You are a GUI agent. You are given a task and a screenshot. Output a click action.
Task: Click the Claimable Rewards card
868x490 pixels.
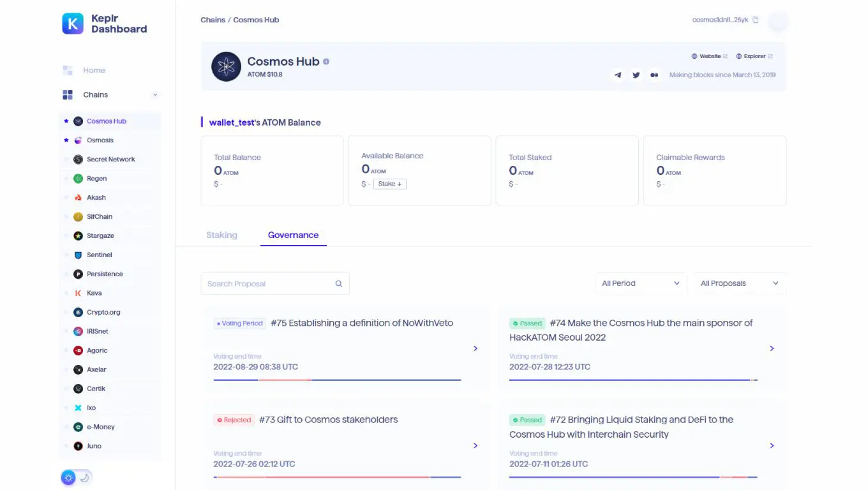(x=715, y=170)
